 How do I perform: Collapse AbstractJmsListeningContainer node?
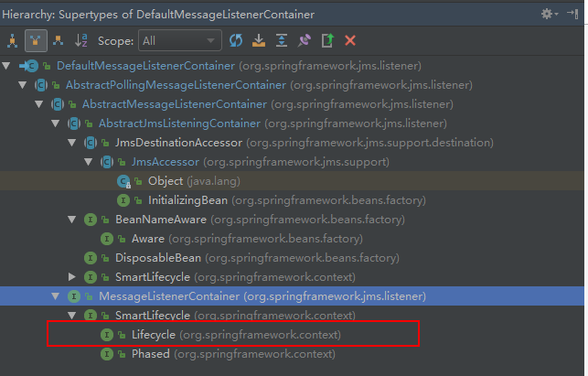point(56,124)
